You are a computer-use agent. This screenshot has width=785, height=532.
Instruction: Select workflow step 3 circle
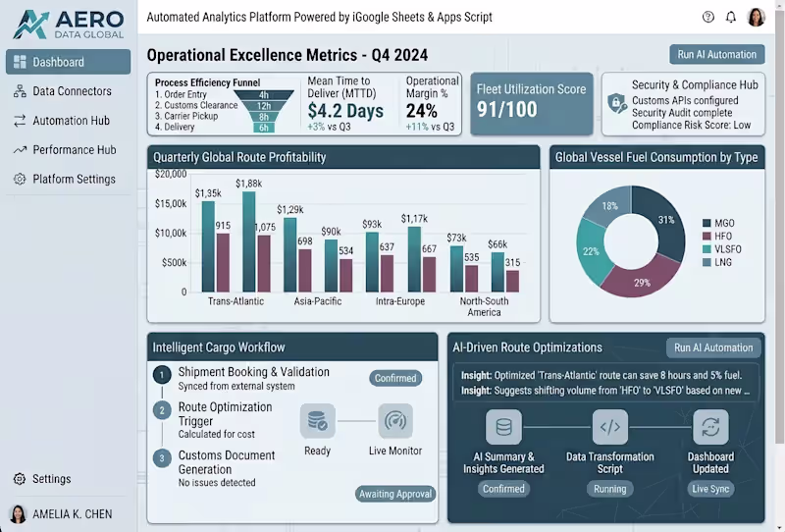tap(162, 457)
